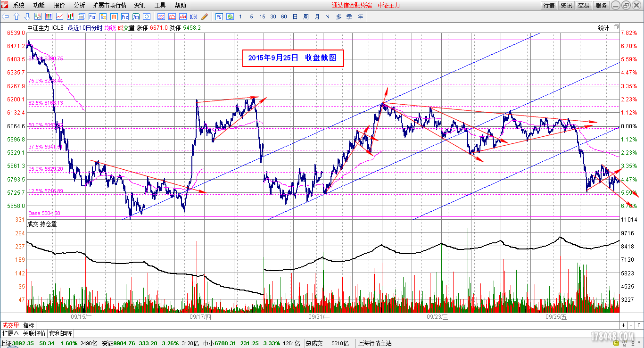This screenshot has height=348, width=644.
Task: Click the 统计 label above chart
Action: coord(603,28)
